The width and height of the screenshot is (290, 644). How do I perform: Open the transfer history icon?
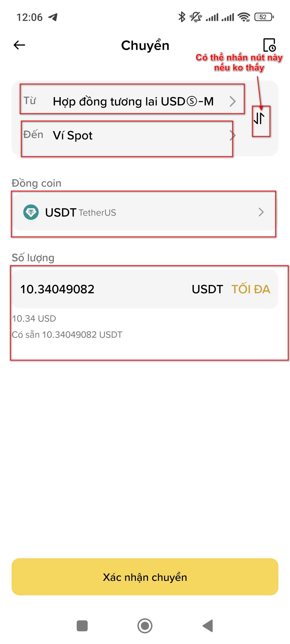pyautogui.click(x=269, y=45)
